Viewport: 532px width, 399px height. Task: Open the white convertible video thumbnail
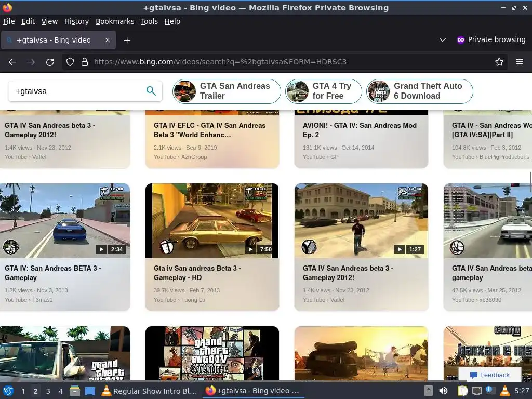488,220
